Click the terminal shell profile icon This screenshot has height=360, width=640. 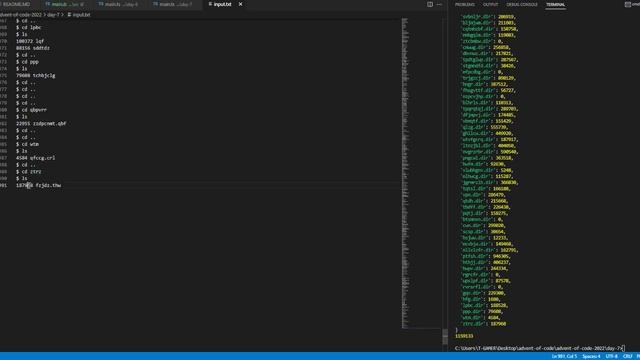(x=628, y=4)
